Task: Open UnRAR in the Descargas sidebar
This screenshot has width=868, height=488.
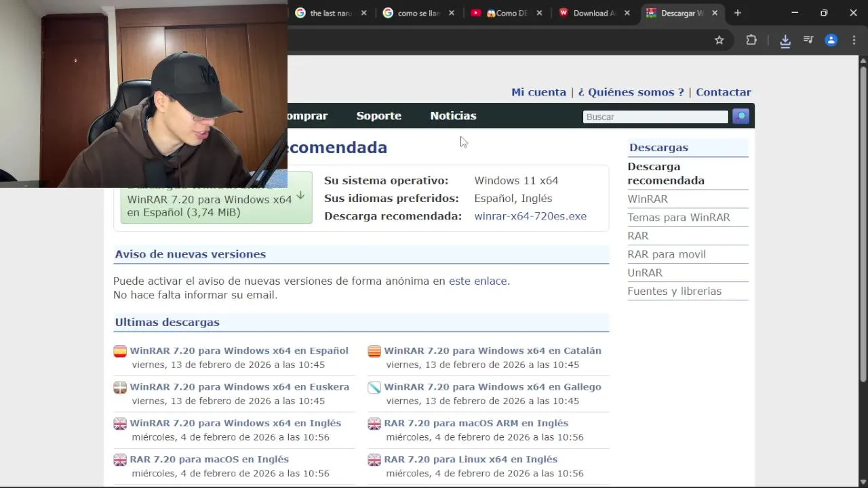Action: pos(645,272)
